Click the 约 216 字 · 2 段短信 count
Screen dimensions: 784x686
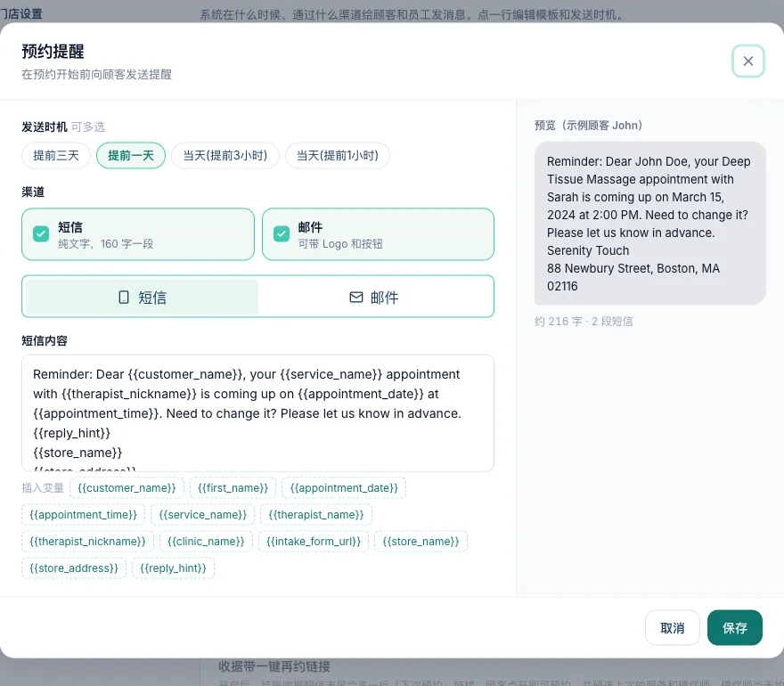[584, 322]
